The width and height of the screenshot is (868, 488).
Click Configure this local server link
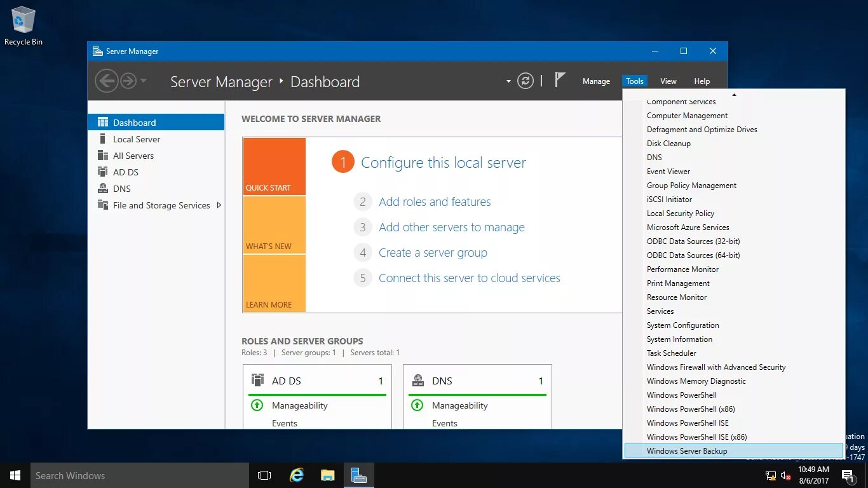tap(444, 163)
